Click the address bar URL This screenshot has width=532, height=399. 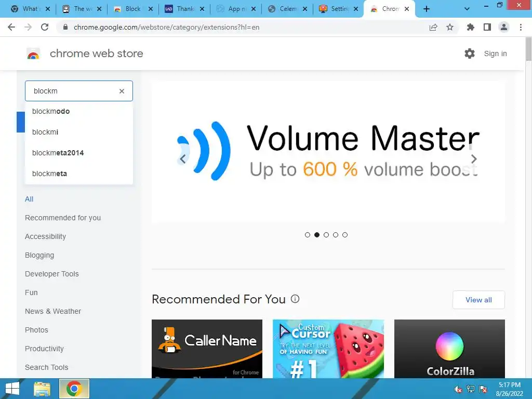tap(166, 27)
